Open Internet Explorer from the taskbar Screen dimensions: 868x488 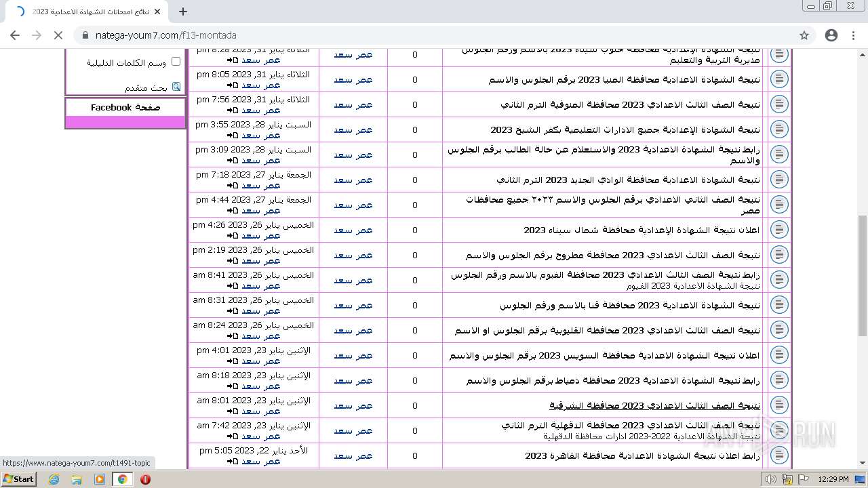point(54,479)
